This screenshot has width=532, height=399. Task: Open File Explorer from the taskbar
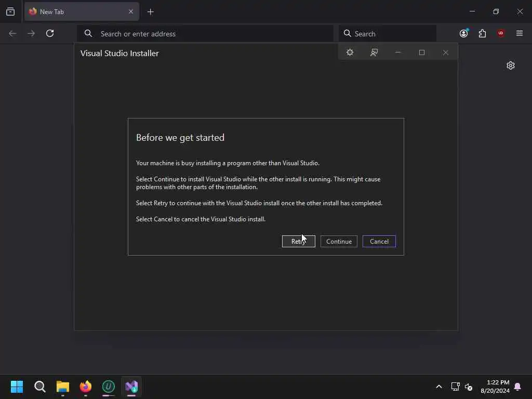coord(63,387)
